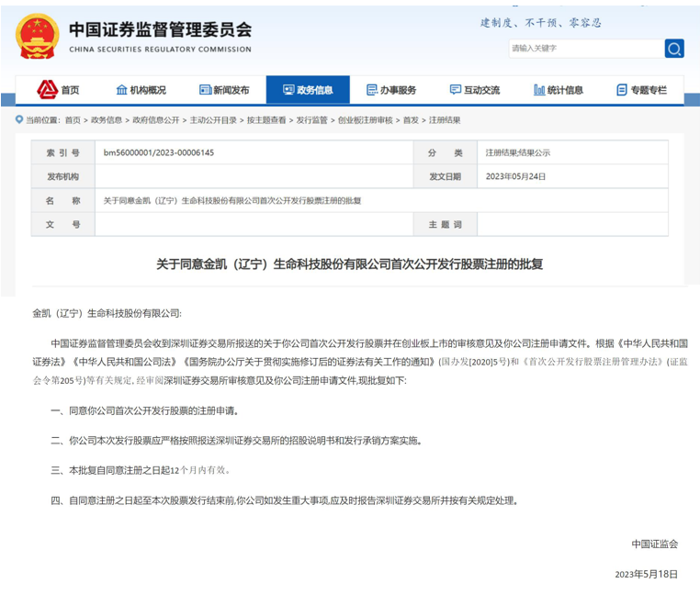This screenshot has height=595, width=700.
Task: Go to 首发 in the breadcrumb
Action: [x=411, y=120]
